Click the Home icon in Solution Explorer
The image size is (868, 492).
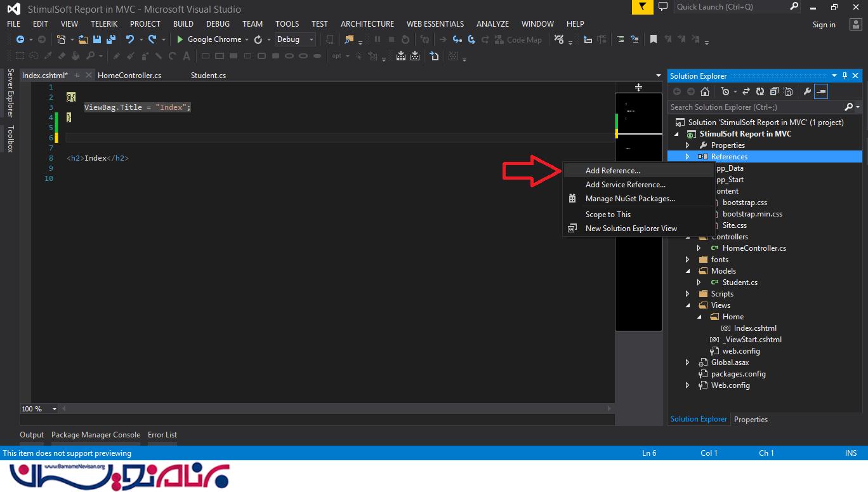(x=704, y=91)
